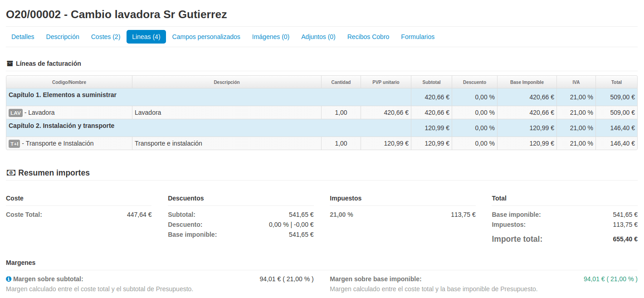Viewport: 644px width, 298px height.
Task: Click the Descripción column header in the table
Action: pos(227,82)
